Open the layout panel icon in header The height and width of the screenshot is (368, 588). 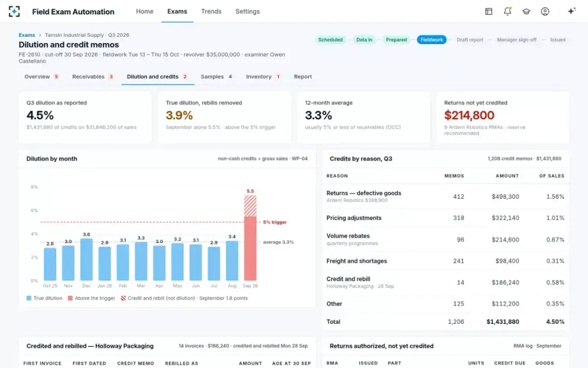click(489, 11)
